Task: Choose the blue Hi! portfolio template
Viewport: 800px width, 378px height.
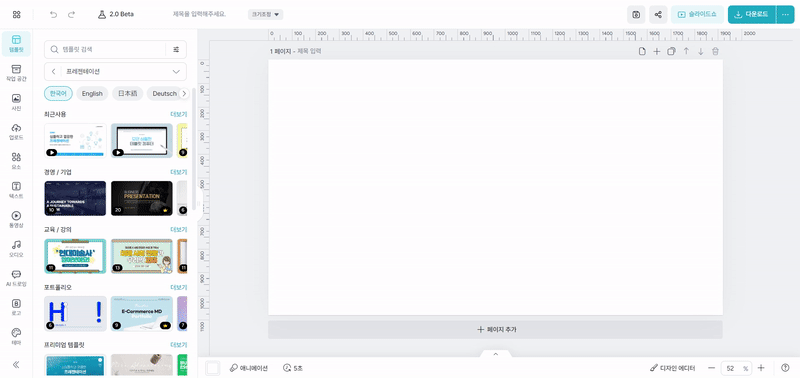Action: (76, 313)
